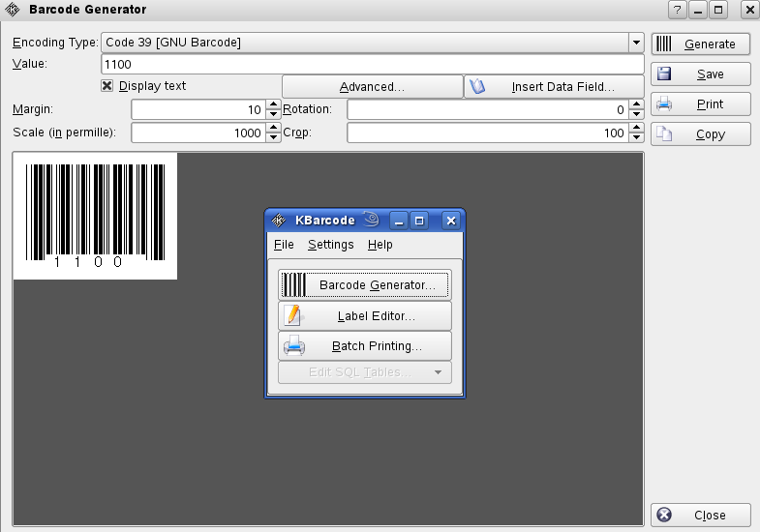Copy the barcode using Copy button

click(700, 134)
